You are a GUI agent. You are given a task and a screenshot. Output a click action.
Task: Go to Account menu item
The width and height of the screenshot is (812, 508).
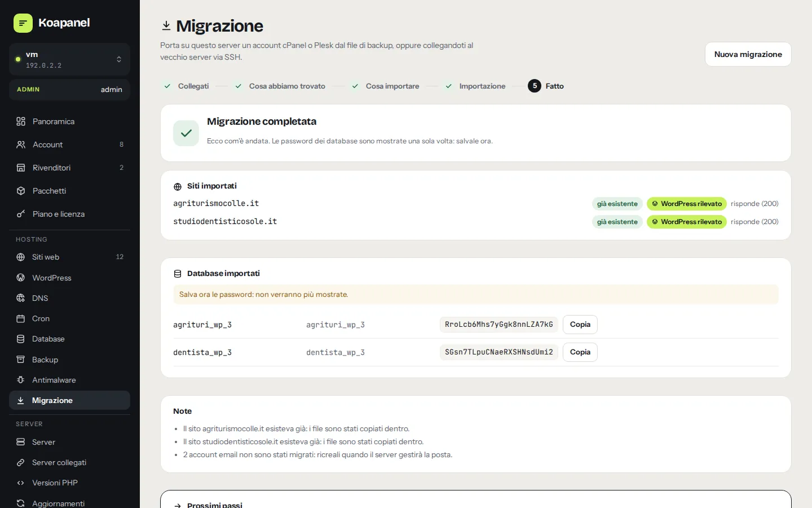69,144
